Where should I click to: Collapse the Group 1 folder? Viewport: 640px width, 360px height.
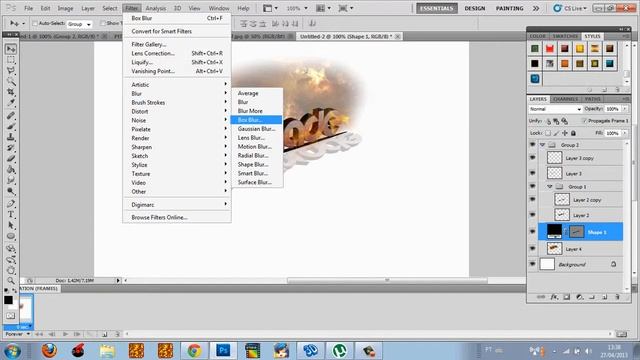coord(550,187)
